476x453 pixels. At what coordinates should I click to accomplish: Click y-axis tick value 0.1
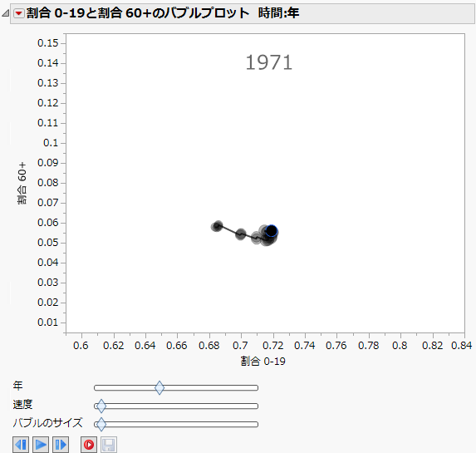point(51,143)
